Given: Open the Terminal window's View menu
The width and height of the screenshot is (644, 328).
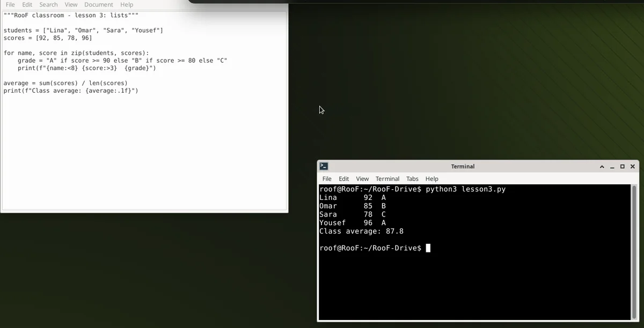Looking at the screenshot, I should click(362, 178).
